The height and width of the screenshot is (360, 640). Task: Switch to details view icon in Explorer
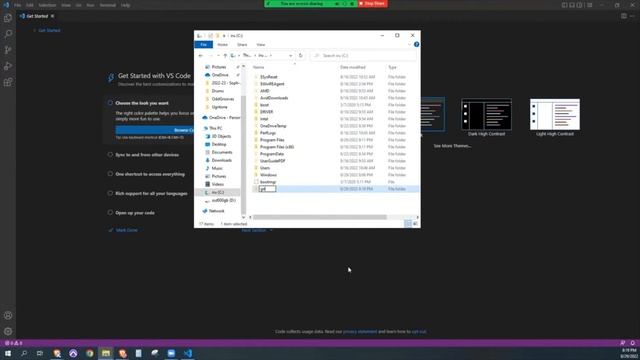[x=408, y=224]
